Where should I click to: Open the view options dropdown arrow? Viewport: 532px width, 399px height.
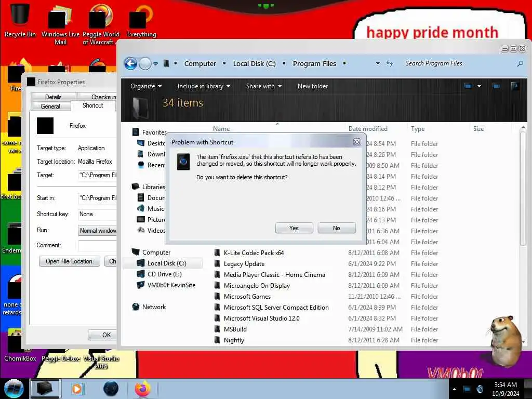pyautogui.click(x=479, y=86)
